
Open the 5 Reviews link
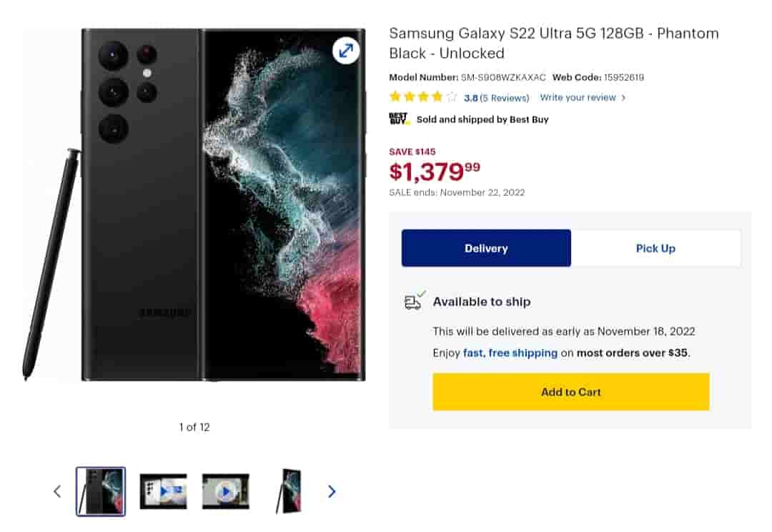point(504,98)
